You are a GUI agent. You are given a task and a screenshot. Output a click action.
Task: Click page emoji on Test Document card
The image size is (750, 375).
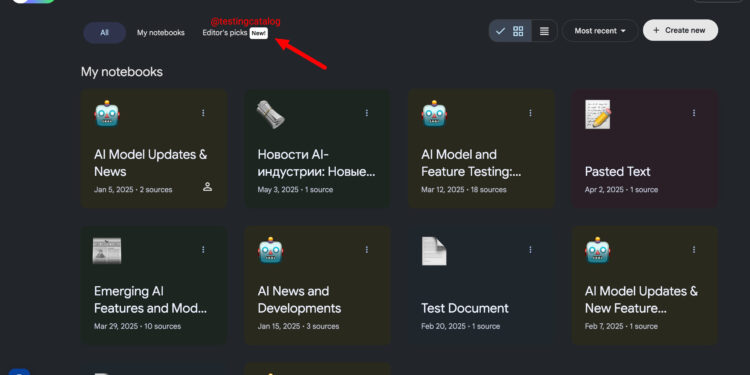434,251
